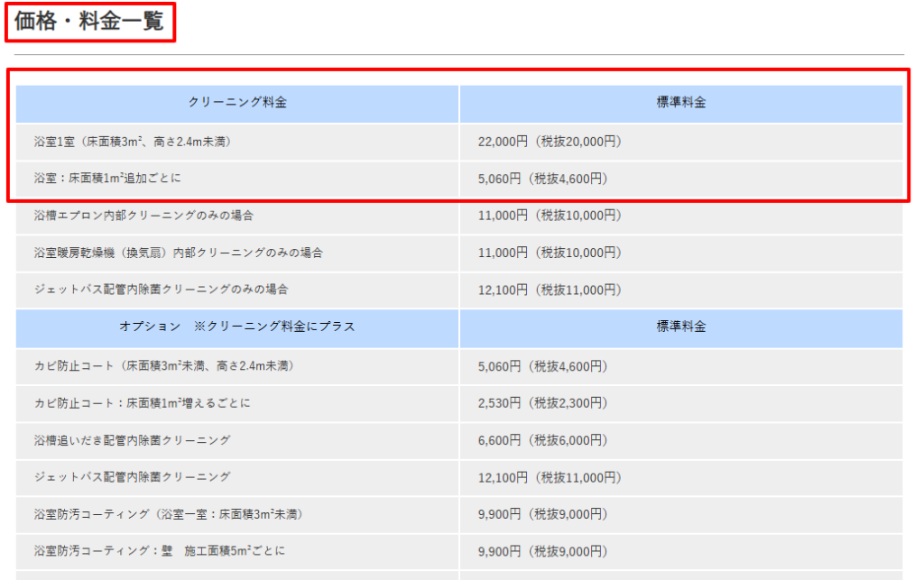The height and width of the screenshot is (580, 924).
Task: Select option row ジェットバス配管内除菌クリーニング label
Action: click(x=132, y=477)
